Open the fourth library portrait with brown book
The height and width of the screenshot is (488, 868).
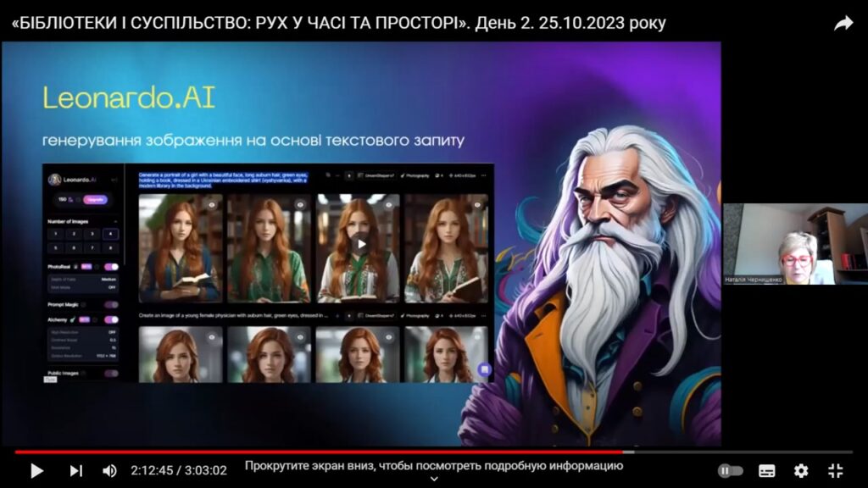(446, 248)
